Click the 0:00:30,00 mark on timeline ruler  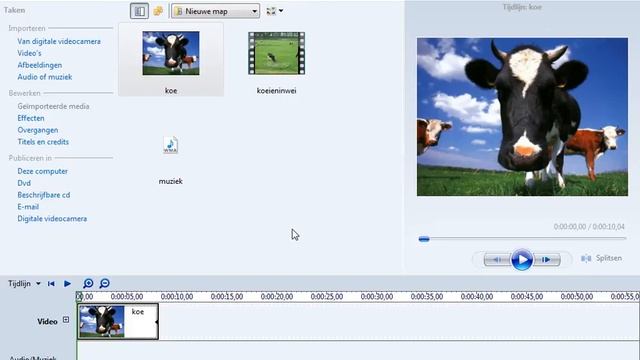point(376,297)
